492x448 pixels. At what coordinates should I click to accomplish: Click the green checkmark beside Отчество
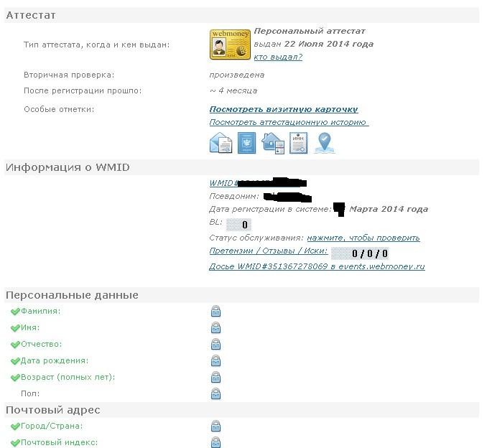15,345
